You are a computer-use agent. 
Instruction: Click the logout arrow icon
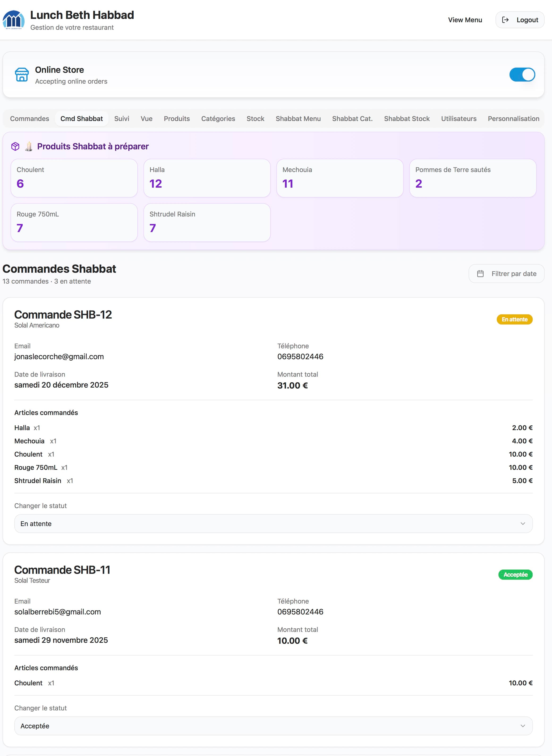tap(505, 20)
